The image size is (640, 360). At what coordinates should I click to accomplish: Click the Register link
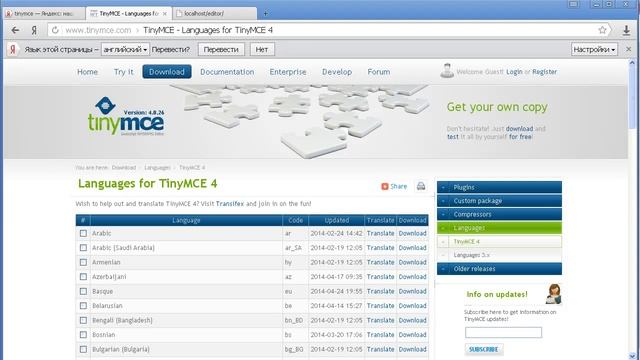pos(544,72)
